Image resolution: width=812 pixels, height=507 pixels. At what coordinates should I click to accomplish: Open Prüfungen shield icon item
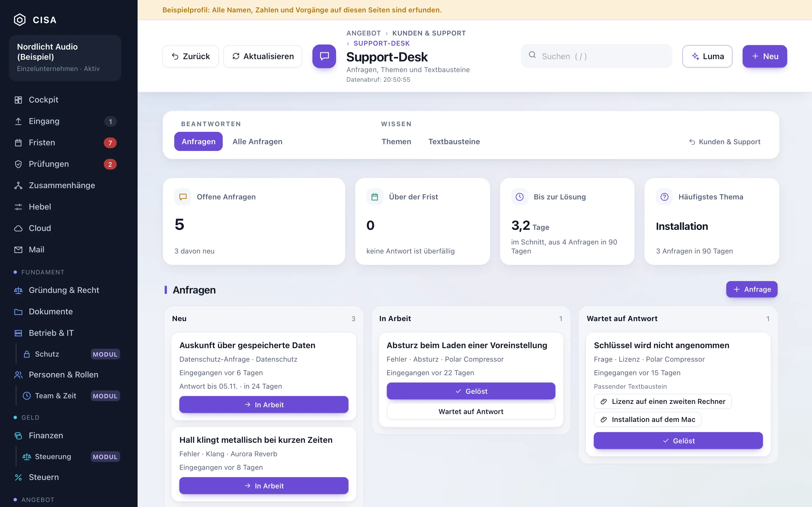coord(18,164)
